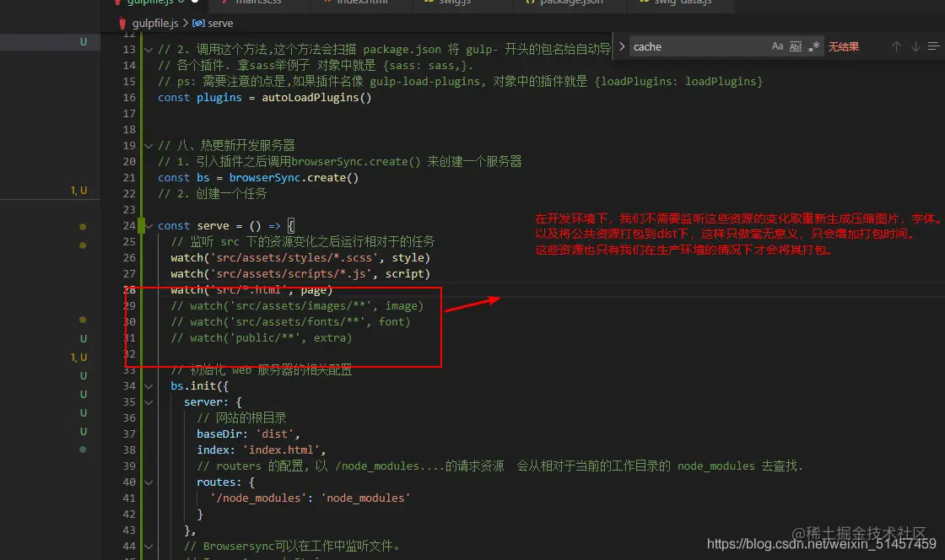Fold the serve function at line 24

coord(148,226)
